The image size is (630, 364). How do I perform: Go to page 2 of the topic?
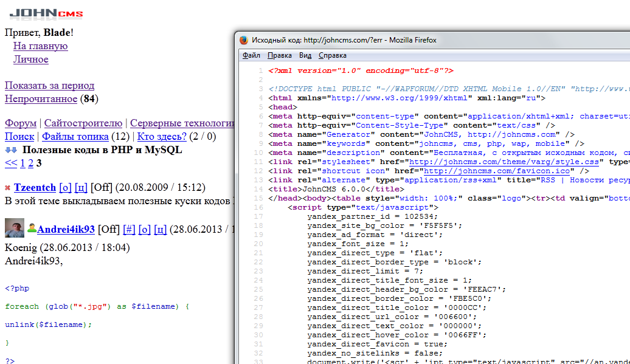coord(30,163)
